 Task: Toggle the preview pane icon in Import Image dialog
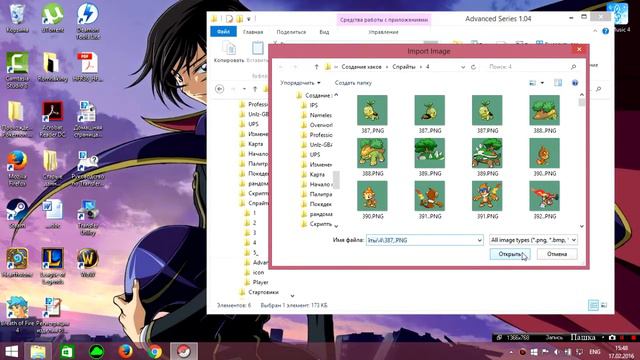558,83
